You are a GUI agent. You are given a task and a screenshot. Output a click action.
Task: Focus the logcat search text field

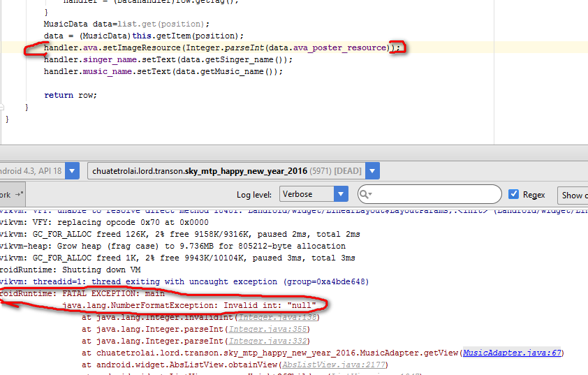[x=433, y=194]
